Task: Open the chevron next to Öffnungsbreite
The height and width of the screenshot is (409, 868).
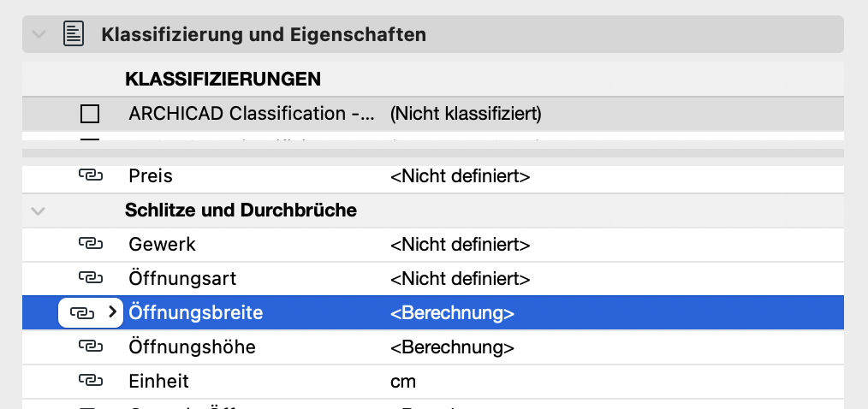Action: (x=112, y=312)
